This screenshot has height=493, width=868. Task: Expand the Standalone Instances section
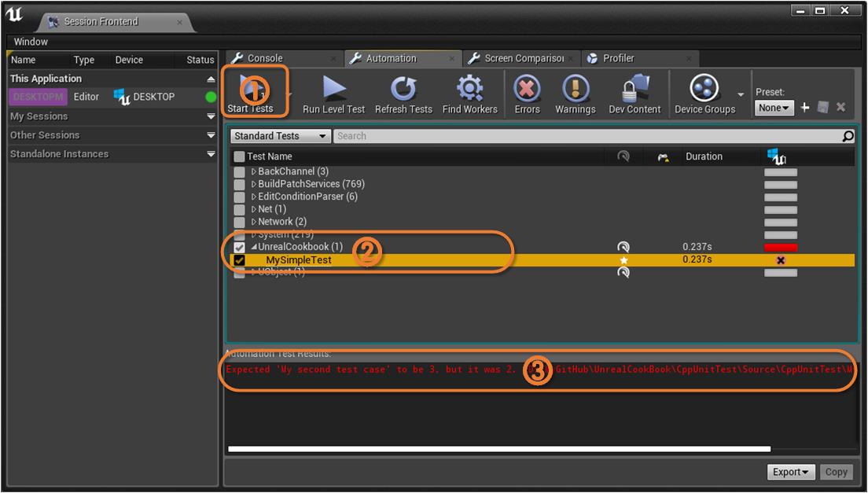211,154
